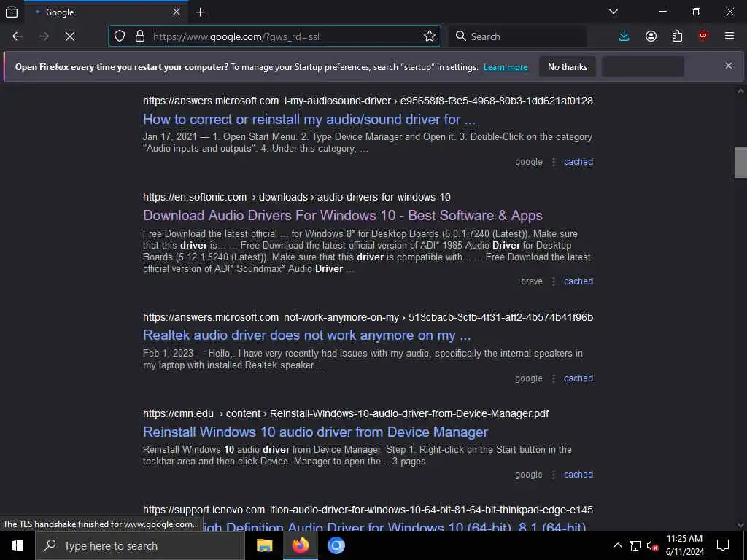
Task: Open tracking protection shield icon
Action: tap(120, 36)
